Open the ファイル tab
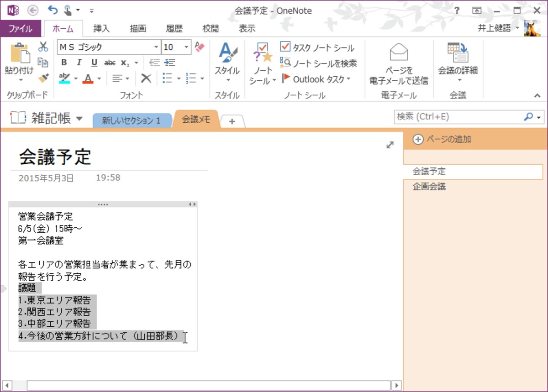Image resolution: width=548 pixels, height=392 pixels. tap(21, 28)
